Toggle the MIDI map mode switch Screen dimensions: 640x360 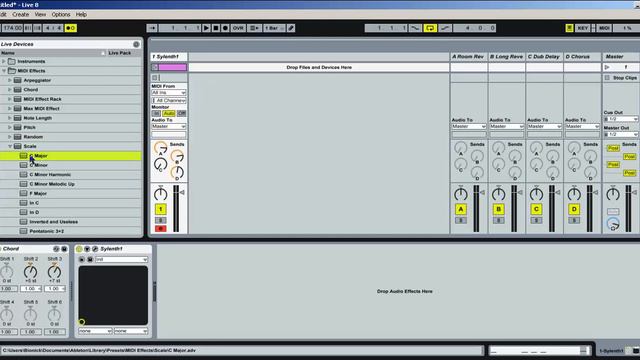604,28
